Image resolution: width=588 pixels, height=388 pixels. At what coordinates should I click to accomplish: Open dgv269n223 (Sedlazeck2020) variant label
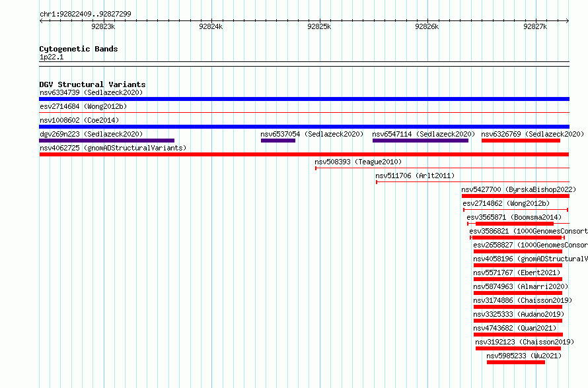point(91,134)
